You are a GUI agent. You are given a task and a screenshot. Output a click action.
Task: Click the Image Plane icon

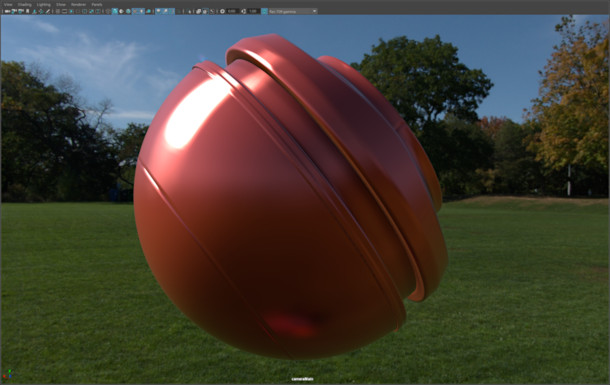34,11
